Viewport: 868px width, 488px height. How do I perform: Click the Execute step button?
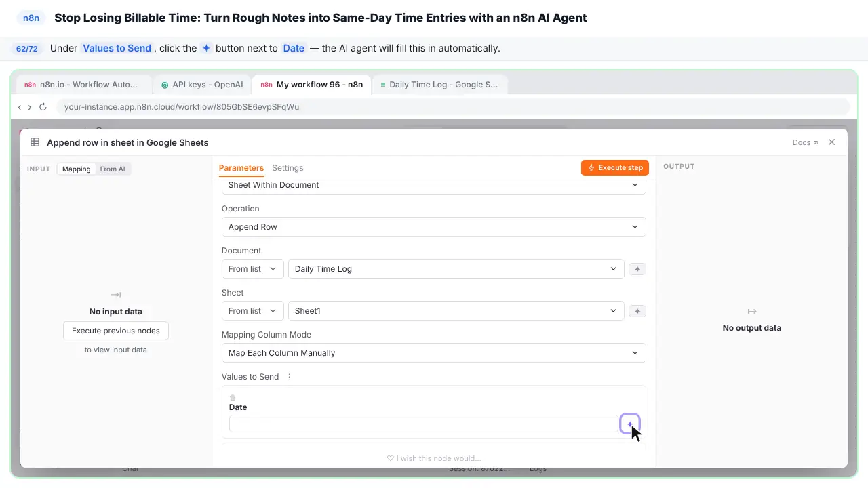[615, 168]
